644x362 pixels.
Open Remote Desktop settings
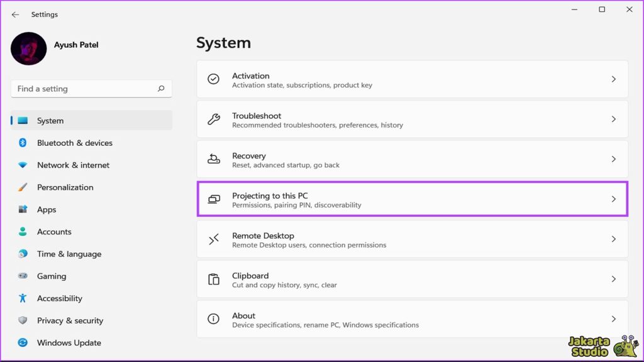click(412, 239)
